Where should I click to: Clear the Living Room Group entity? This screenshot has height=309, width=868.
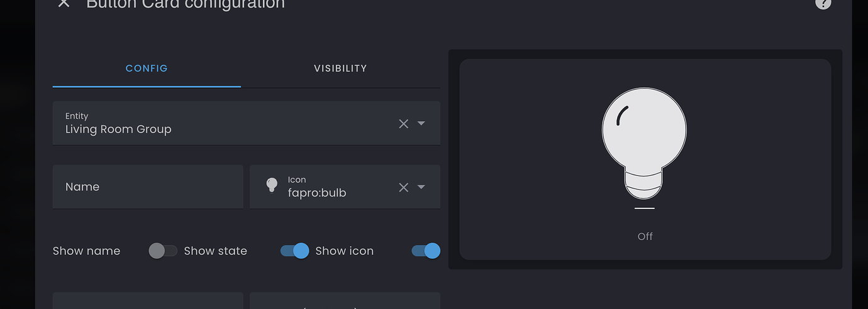(404, 124)
